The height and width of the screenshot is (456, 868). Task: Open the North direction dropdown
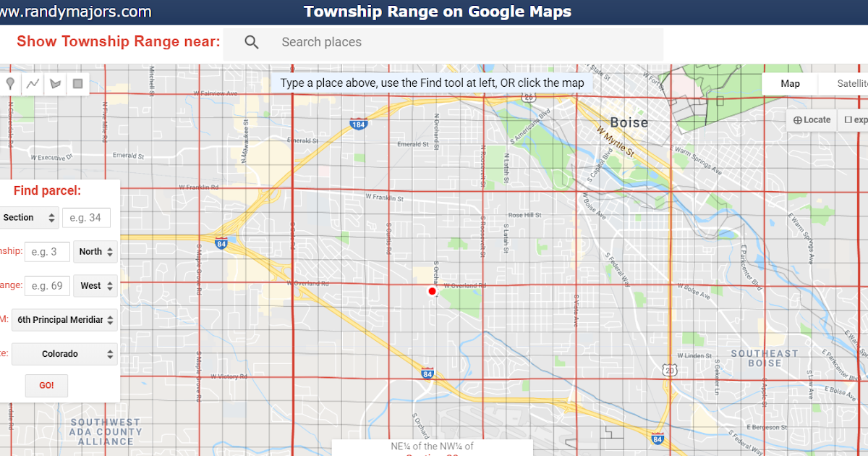(95, 251)
